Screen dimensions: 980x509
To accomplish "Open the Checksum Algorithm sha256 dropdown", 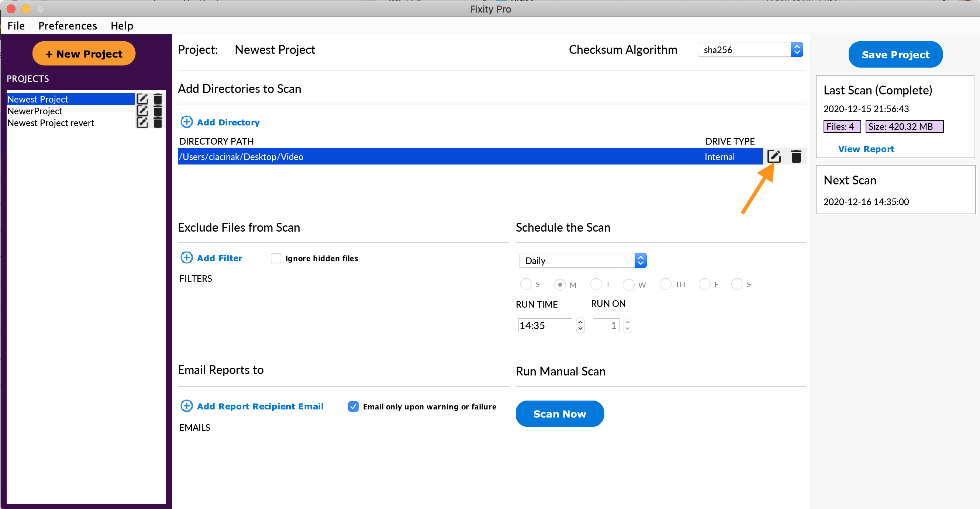I will [x=750, y=49].
